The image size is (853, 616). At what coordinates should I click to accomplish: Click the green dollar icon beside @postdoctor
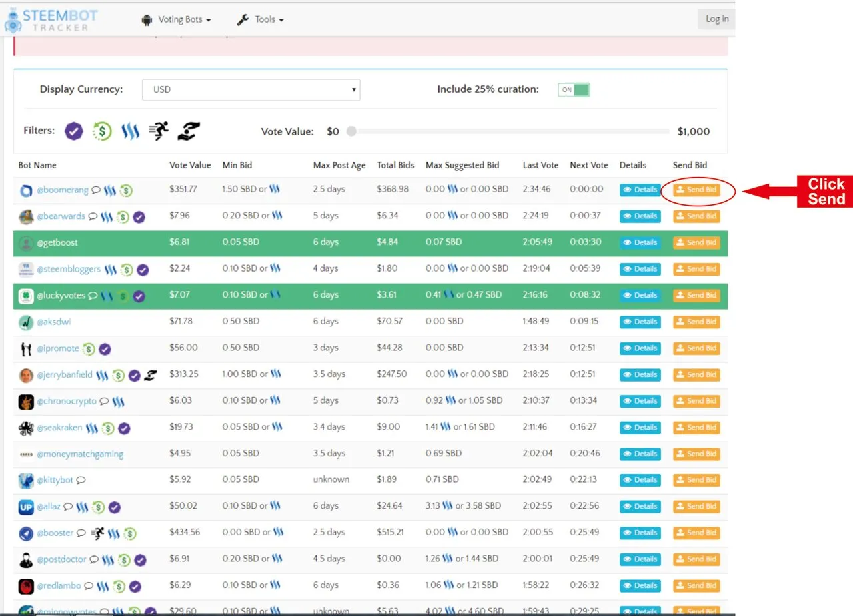[124, 559]
